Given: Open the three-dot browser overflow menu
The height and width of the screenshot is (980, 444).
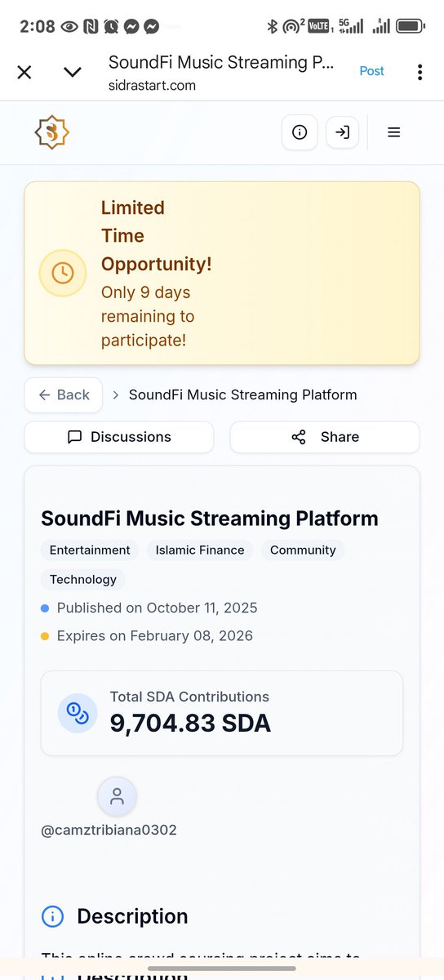Looking at the screenshot, I should point(420,72).
